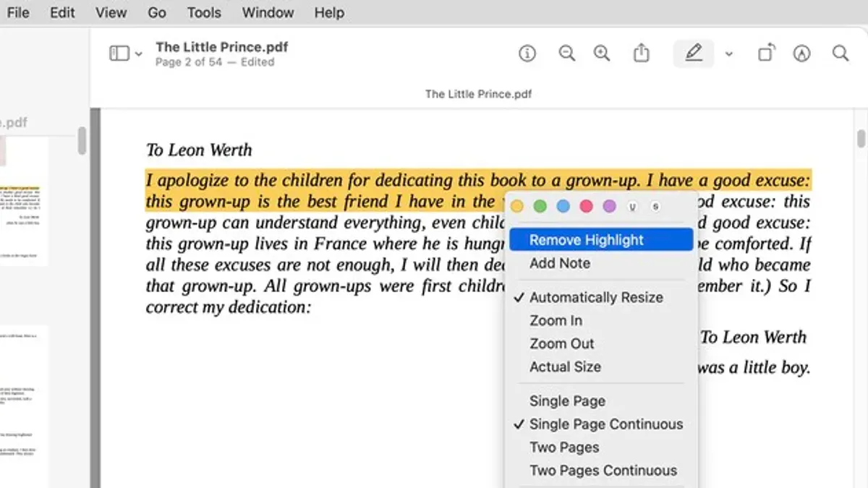Open the Share icon in toolbar
The image size is (868, 488).
pos(641,53)
